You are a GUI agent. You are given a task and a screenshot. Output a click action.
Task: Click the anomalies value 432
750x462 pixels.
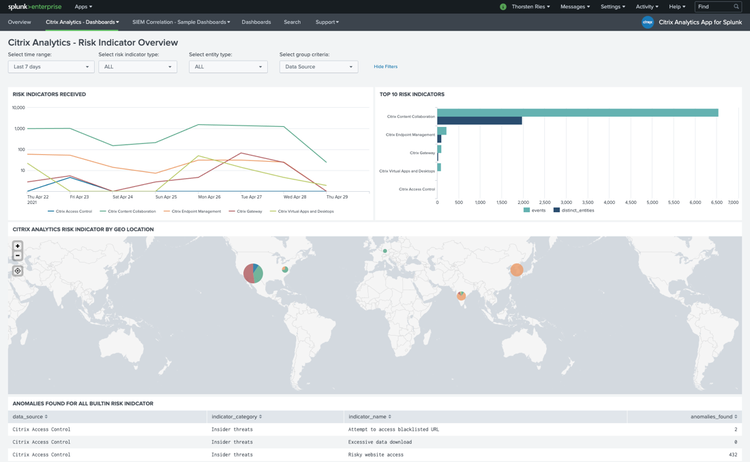pyautogui.click(x=733, y=455)
